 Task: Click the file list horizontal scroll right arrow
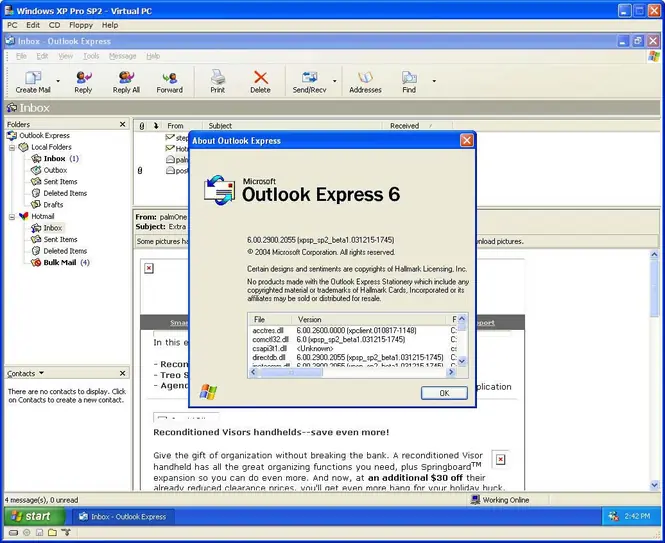(x=451, y=372)
